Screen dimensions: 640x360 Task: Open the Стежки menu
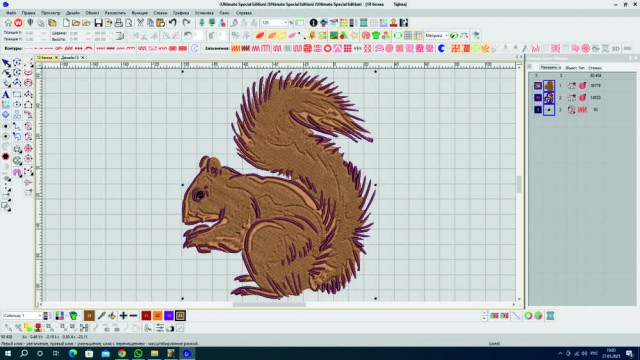(160, 13)
